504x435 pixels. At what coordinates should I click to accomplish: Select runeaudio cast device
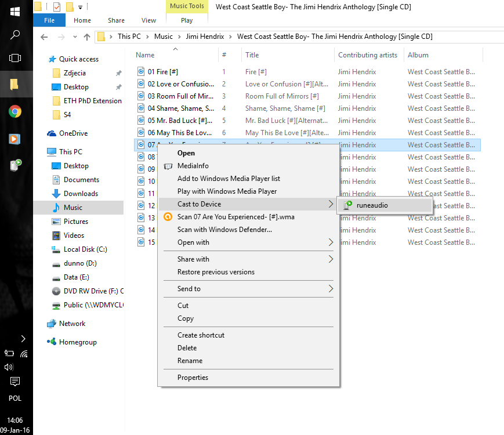pos(385,205)
